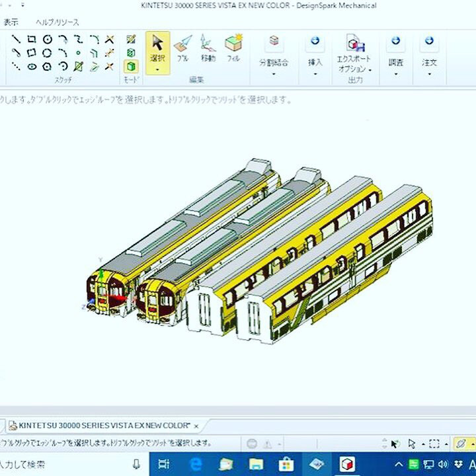
Task: Activate the 移動 (Move) tool
Action: (208, 48)
